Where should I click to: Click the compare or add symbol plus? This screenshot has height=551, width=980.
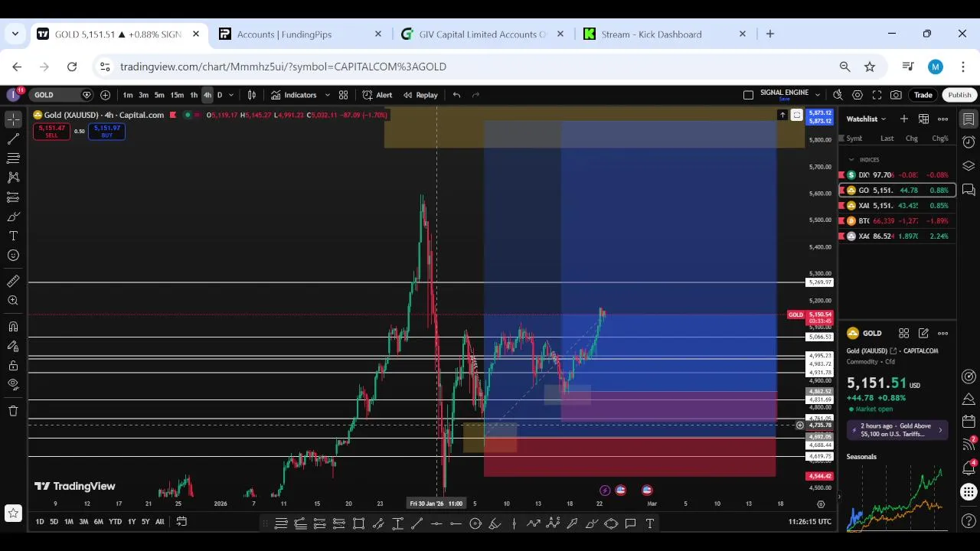point(105,95)
